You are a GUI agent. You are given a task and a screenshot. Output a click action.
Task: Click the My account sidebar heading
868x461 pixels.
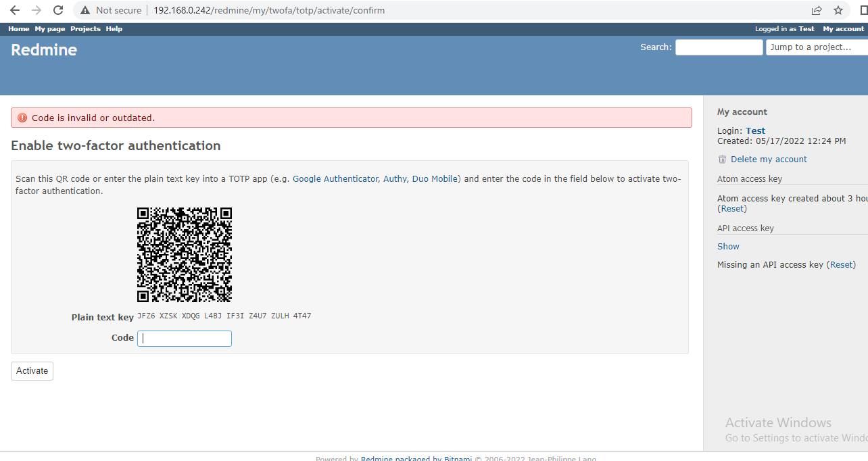click(742, 112)
